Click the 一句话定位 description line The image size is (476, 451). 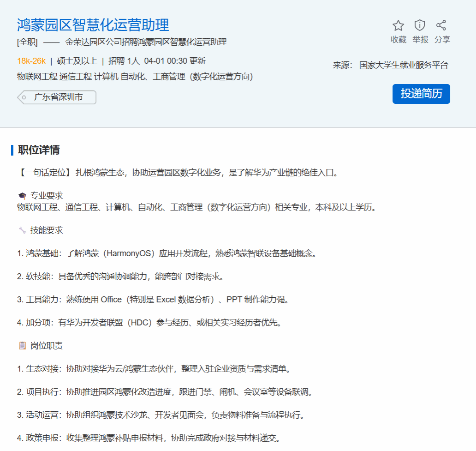(178, 173)
